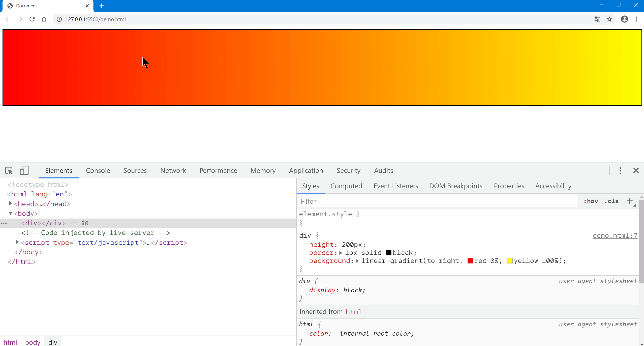Open the translate page icon

[x=597, y=19]
